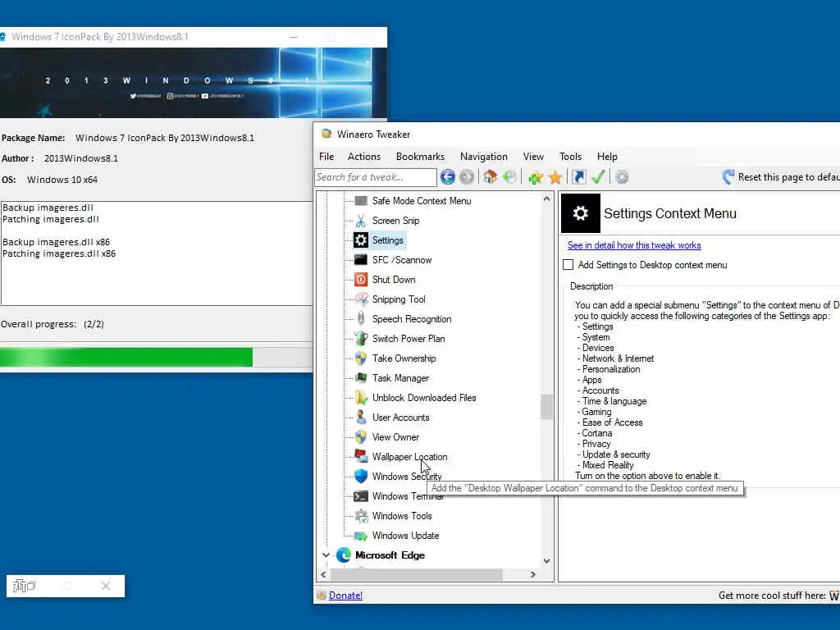Click the Windows Tools gear icon
Viewport: 840px width, 630px height.
[361, 516]
